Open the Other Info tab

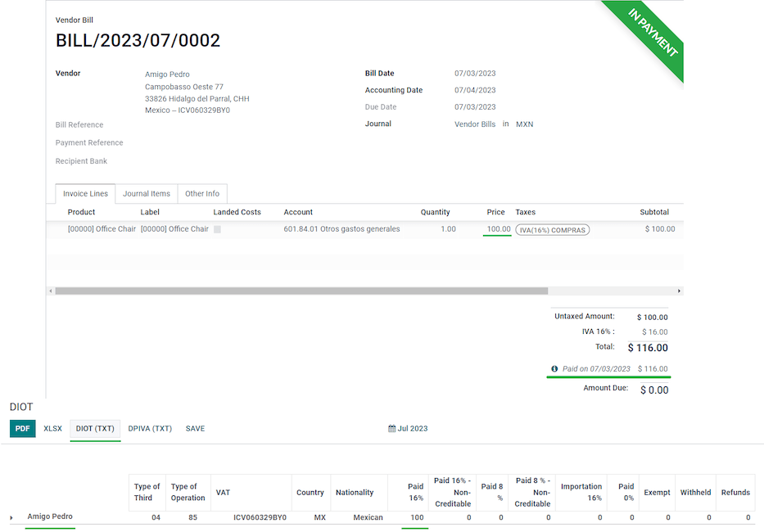point(201,194)
